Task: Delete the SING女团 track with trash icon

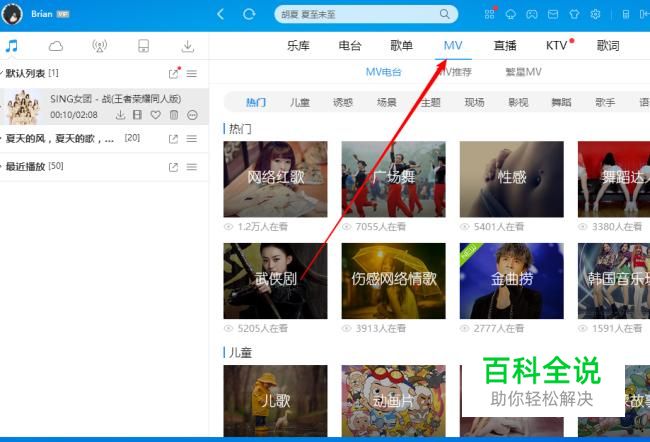Action: click(x=174, y=115)
